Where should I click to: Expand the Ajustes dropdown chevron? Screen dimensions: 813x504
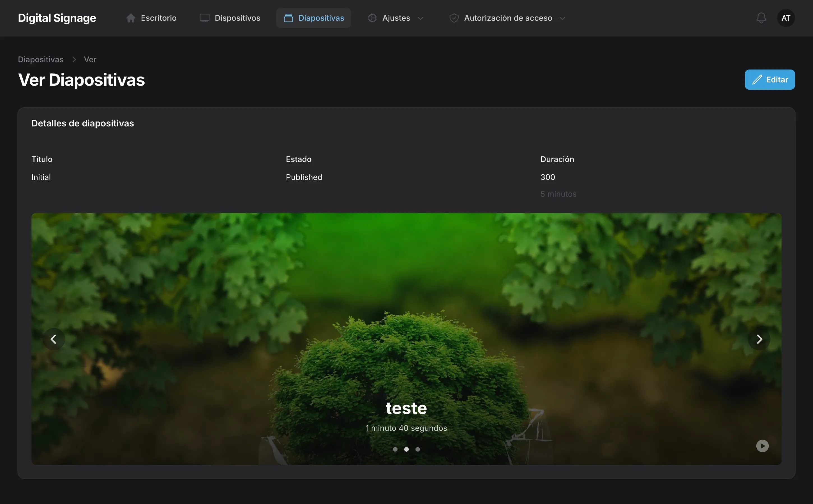(x=420, y=18)
